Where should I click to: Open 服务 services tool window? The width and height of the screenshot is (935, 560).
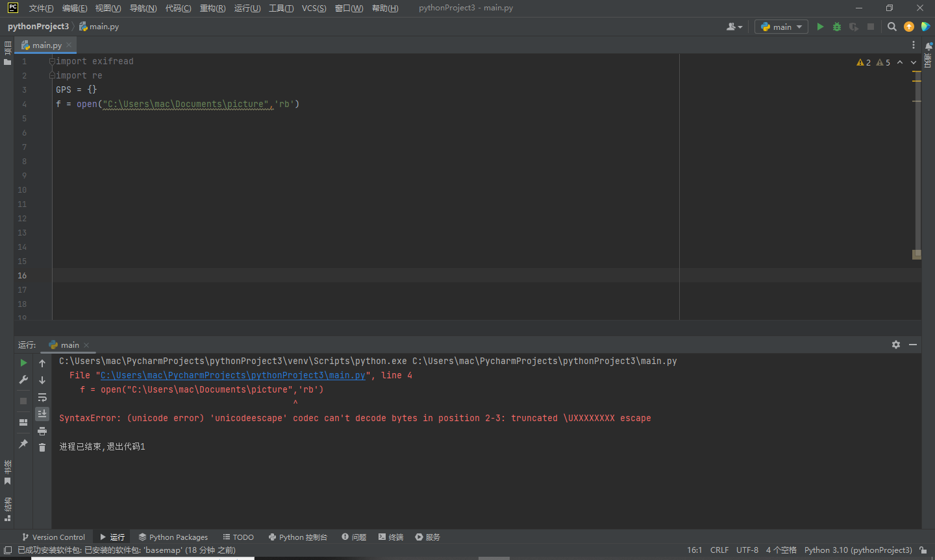[x=428, y=537]
